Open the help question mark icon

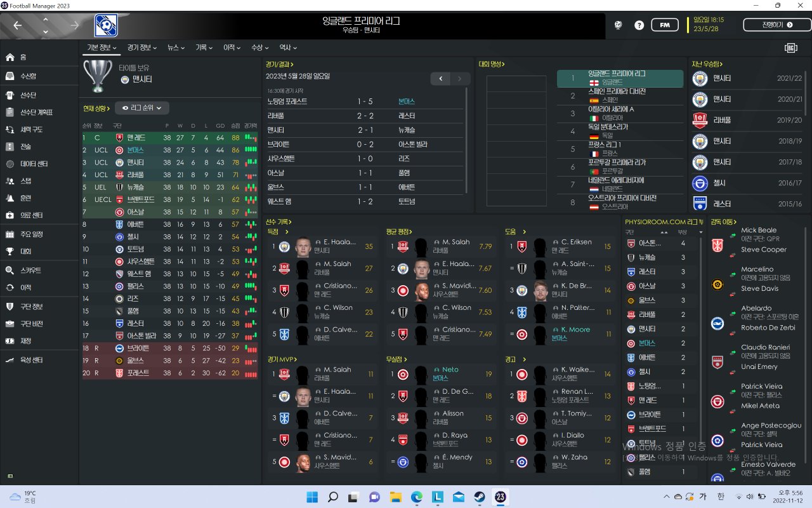pos(639,25)
